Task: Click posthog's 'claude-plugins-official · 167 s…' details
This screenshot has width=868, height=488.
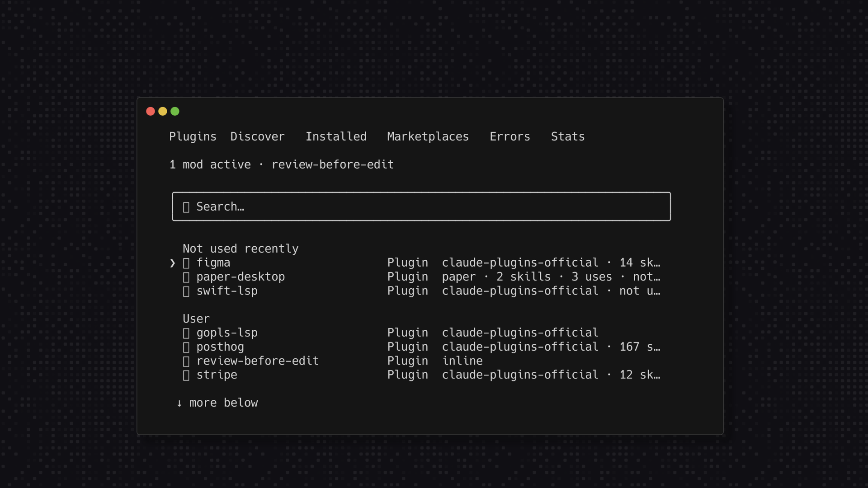Action: pyautogui.click(x=551, y=347)
